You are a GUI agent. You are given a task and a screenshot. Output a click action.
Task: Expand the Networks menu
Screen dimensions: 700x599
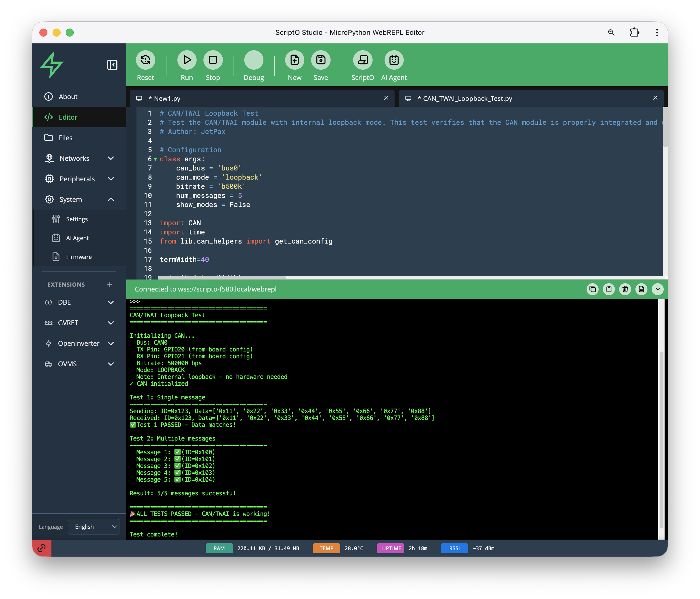pos(111,158)
